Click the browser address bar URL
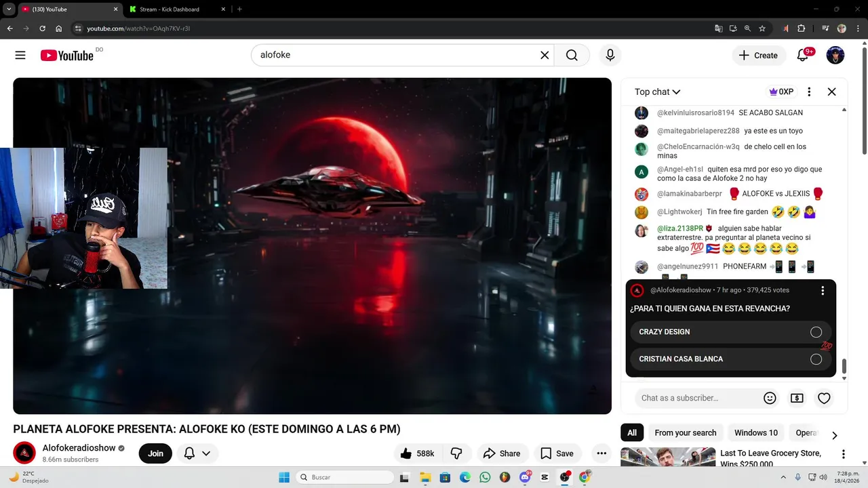 coord(138,28)
